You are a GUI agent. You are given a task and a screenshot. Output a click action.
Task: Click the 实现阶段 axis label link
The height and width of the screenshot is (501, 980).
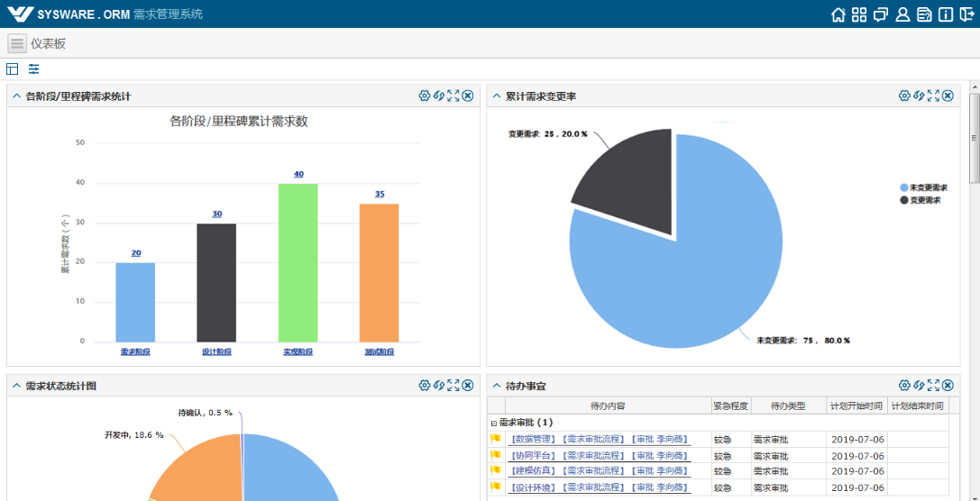[x=298, y=352]
